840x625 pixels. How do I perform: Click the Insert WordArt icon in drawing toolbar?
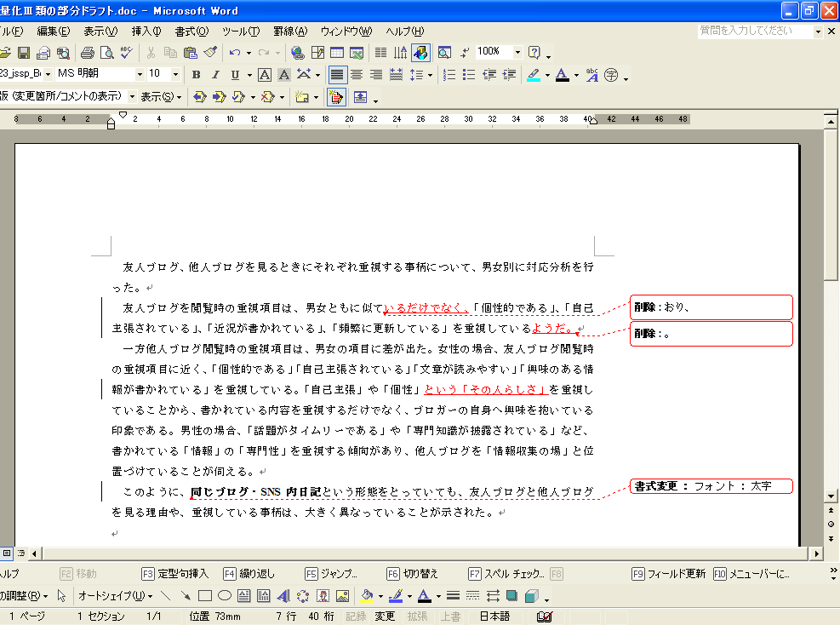click(283, 596)
